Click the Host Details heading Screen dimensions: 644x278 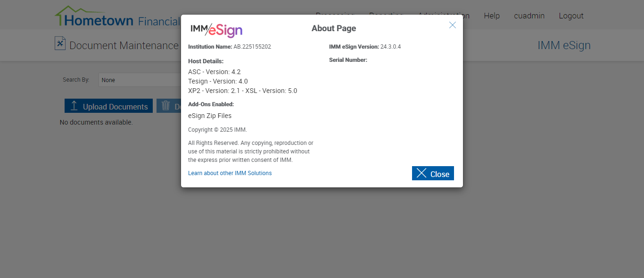point(206,61)
